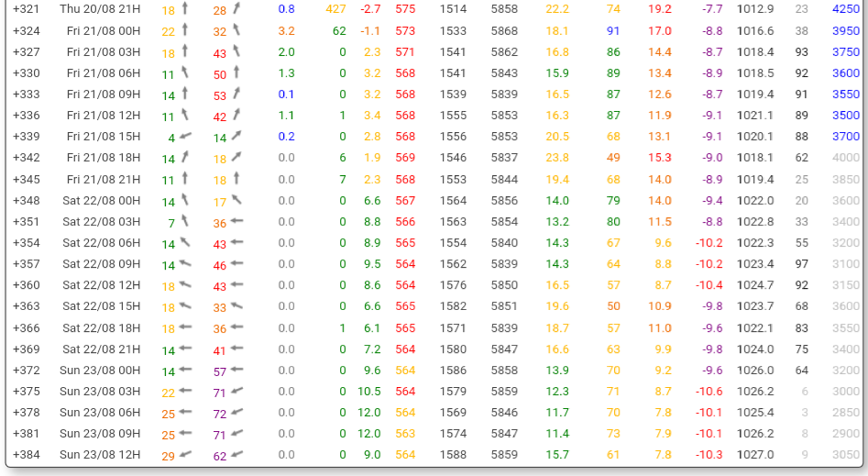Image resolution: width=868 pixels, height=476 pixels.
Task: Click the 4250 value in row +321
Action: pos(845,9)
